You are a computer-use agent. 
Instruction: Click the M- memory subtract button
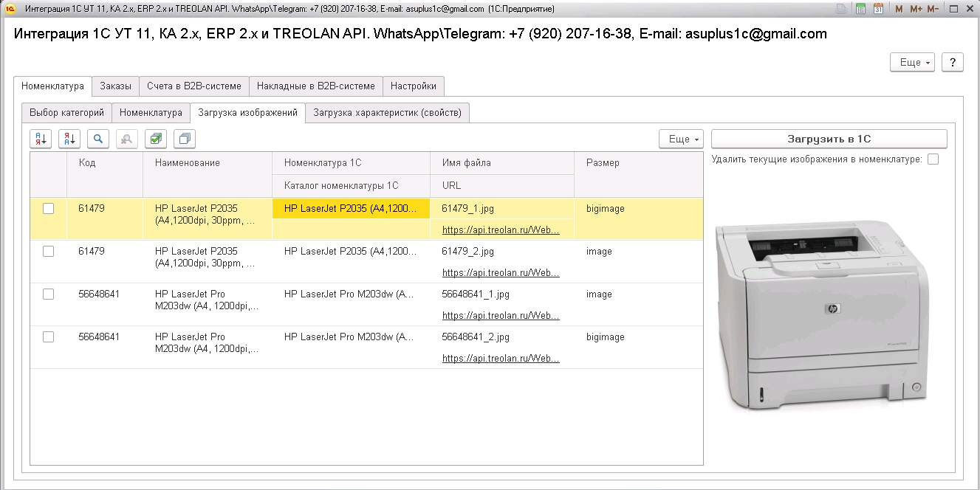point(933,9)
